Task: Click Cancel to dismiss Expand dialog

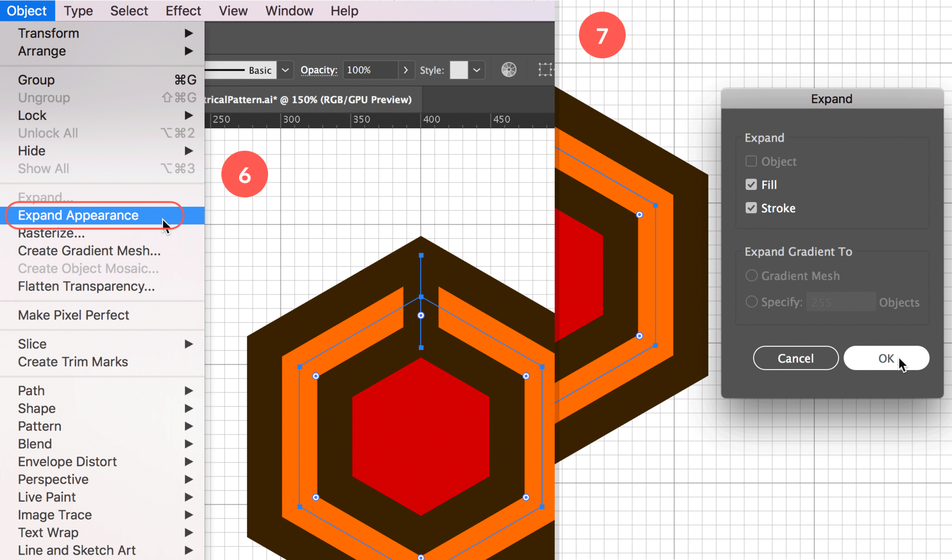Action: [x=795, y=358]
